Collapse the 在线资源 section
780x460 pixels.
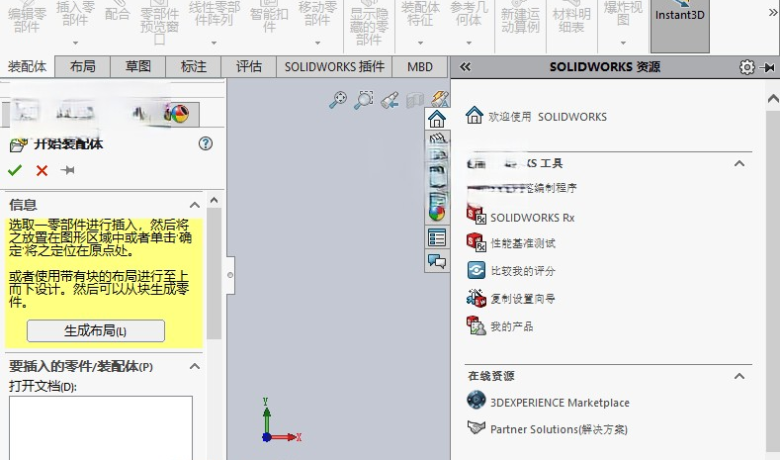739,376
